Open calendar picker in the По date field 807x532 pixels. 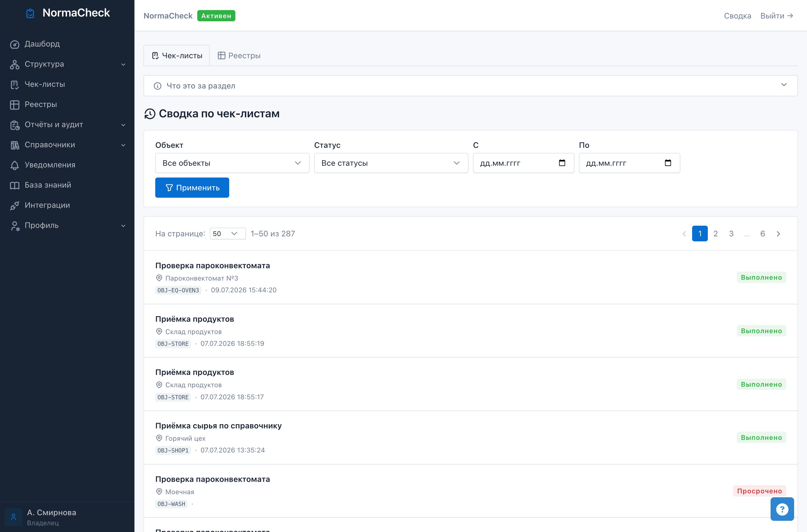click(668, 163)
